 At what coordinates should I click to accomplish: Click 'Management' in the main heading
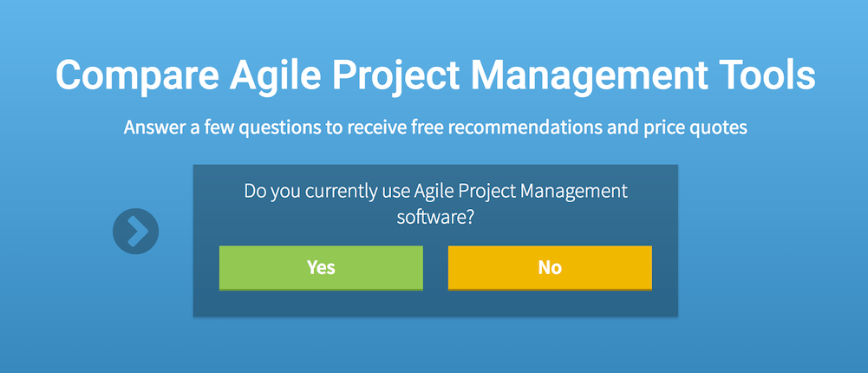[591, 75]
